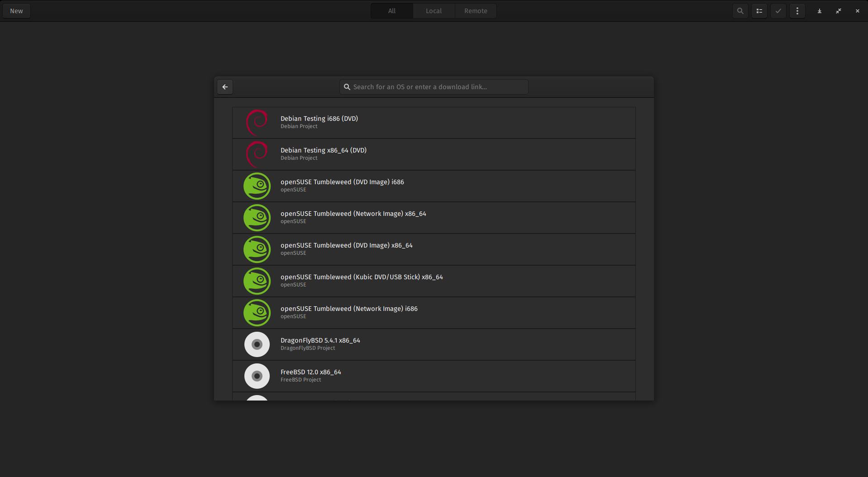This screenshot has width=868, height=477.
Task: Select openSUSE Tumbleweed (DVD Image) x86_64
Action: [434, 249]
